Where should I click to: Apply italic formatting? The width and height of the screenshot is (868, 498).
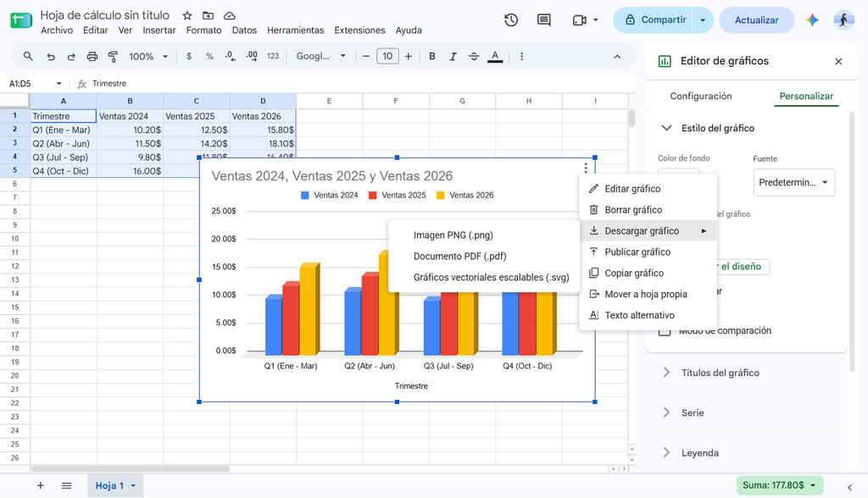[x=453, y=57]
